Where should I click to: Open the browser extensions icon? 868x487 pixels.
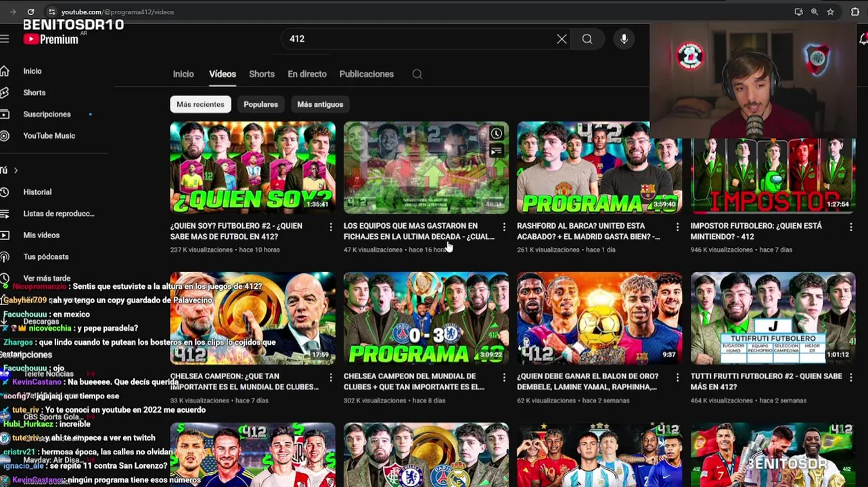coord(854,11)
